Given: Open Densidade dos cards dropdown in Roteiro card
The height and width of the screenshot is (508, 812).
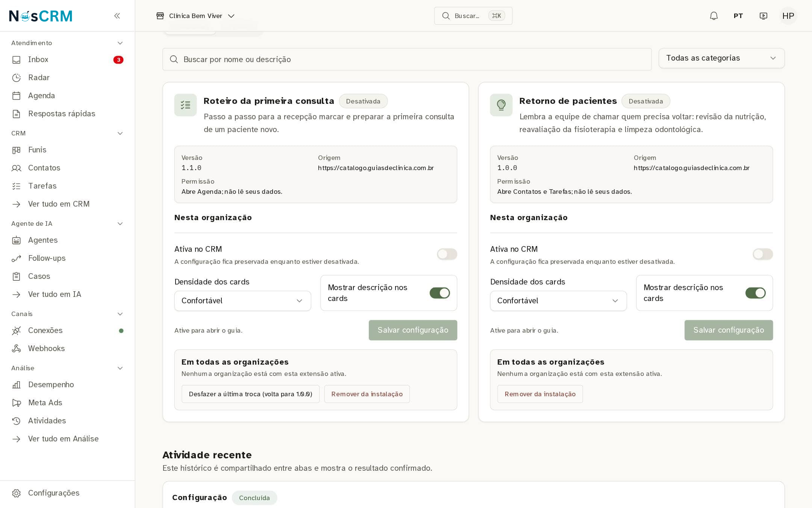Looking at the screenshot, I should pyautogui.click(x=242, y=301).
